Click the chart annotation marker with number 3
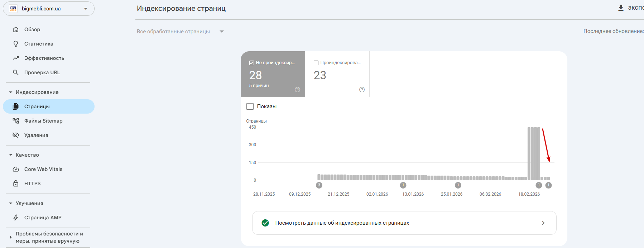644x248 pixels. click(319, 185)
